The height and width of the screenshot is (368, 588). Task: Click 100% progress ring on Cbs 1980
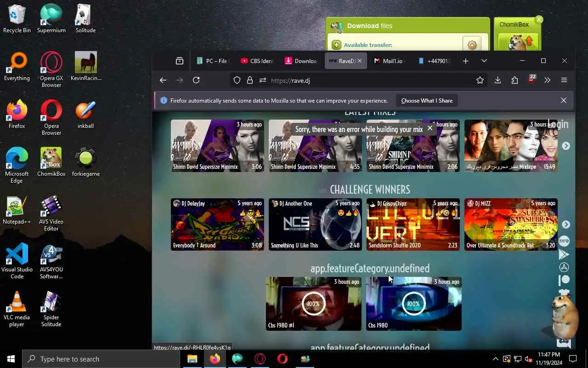pos(413,304)
